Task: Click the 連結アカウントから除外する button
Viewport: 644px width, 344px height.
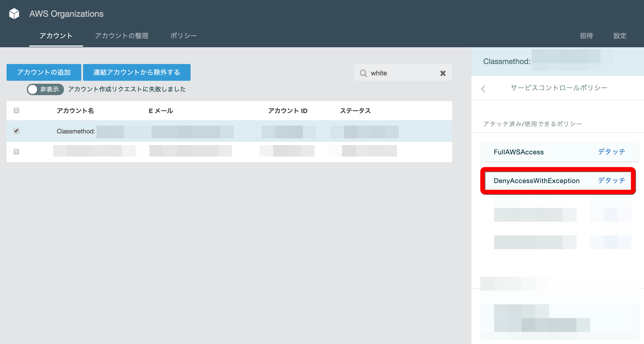Action: point(137,72)
